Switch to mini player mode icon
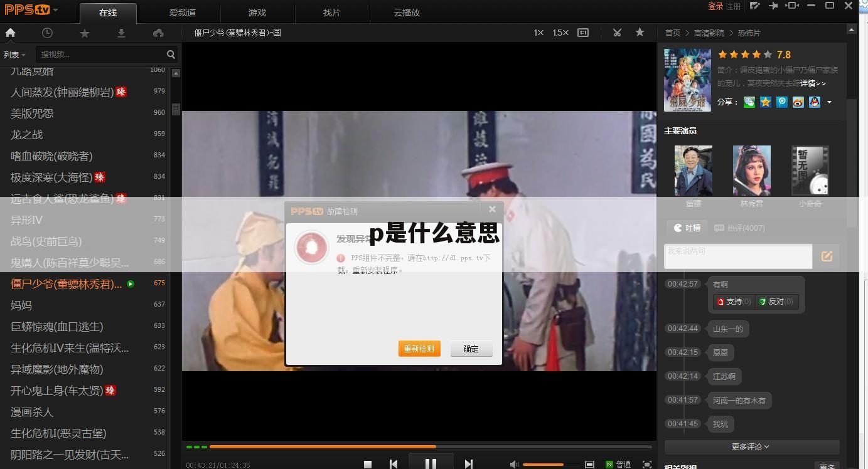The width and height of the screenshot is (868, 469). [792, 6]
